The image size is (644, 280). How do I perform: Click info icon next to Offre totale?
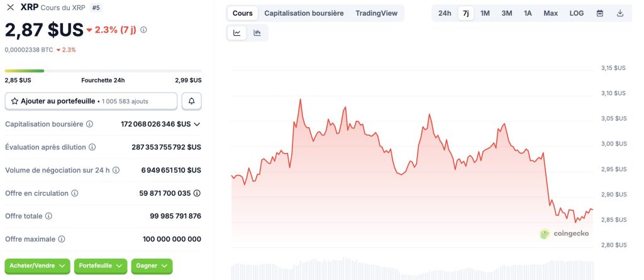pyautogui.click(x=48, y=216)
